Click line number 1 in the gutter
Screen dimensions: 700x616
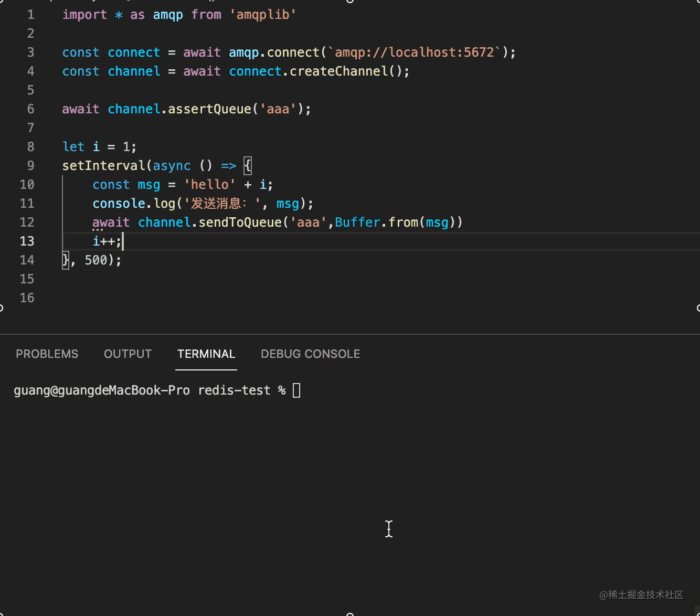tap(30, 15)
